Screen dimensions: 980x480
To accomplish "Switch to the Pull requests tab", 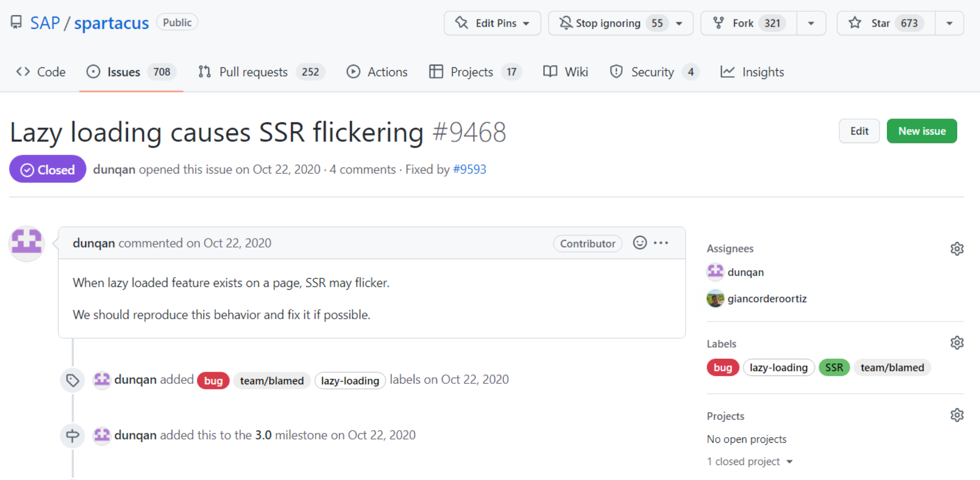I will (x=261, y=72).
